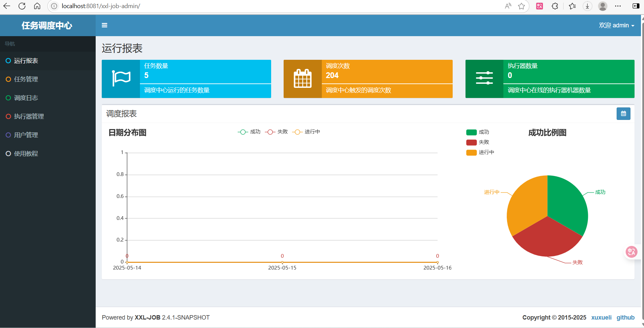
Task: Click the orange circle icon beside 任务管理
Action: click(8, 79)
